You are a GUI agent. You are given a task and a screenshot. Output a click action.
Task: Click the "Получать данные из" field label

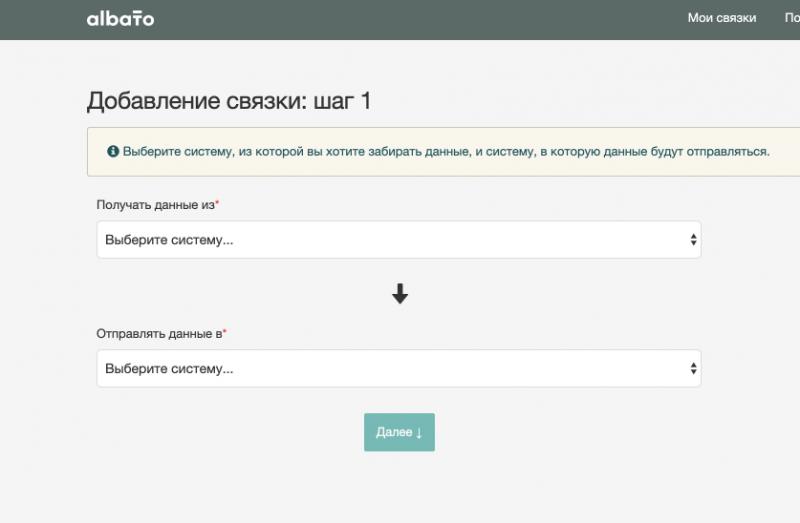(155, 204)
